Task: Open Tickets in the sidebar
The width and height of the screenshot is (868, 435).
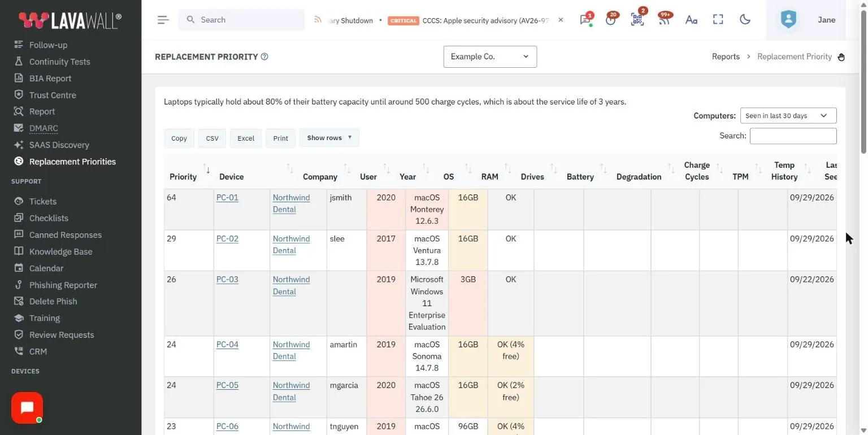Action: point(43,201)
